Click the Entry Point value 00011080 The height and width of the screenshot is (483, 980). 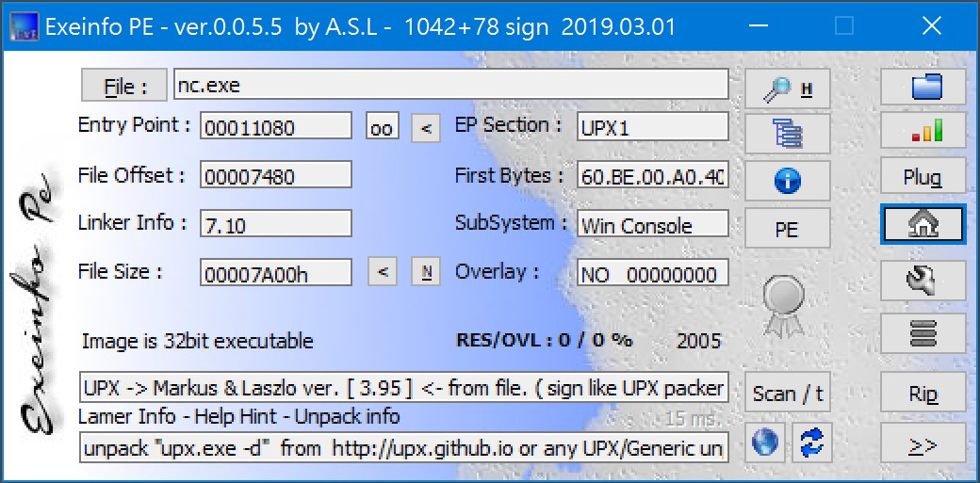coord(275,126)
